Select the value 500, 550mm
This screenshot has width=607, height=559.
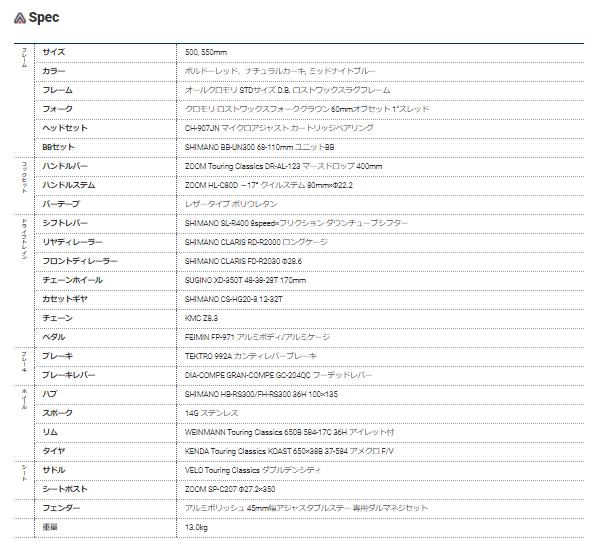(x=206, y=52)
